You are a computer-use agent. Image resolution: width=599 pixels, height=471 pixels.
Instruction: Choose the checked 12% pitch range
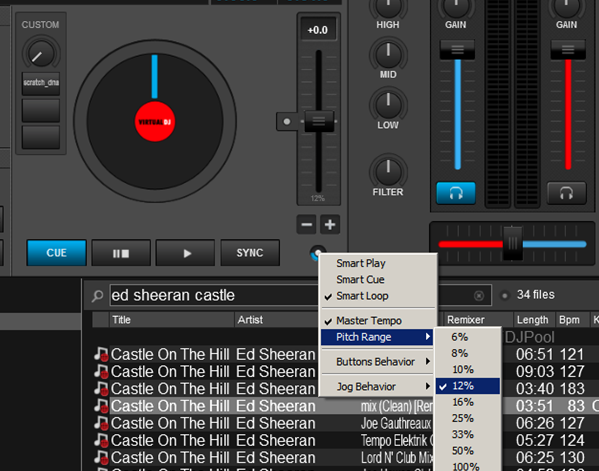[468, 386]
